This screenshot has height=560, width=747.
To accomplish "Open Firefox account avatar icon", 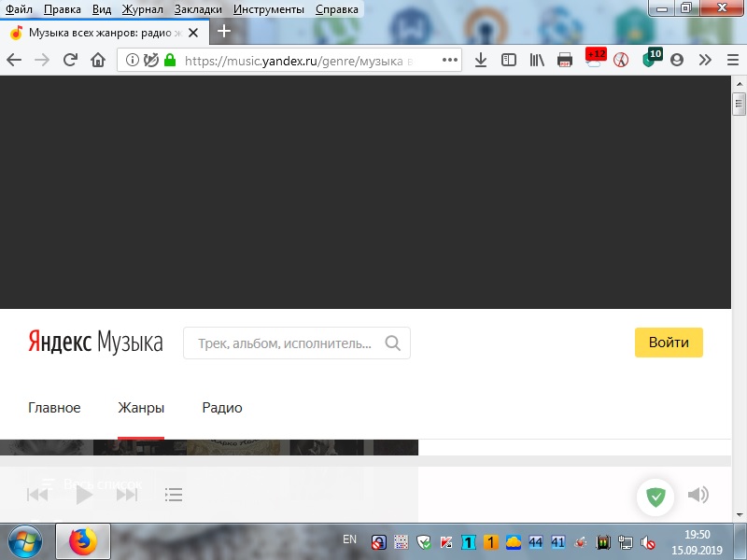I will pos(677,60).
